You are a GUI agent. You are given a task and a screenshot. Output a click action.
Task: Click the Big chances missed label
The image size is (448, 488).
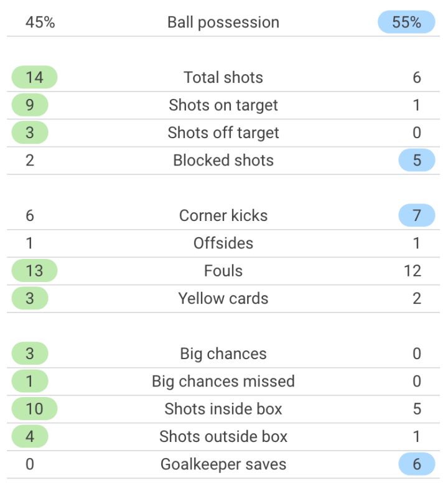[223, 382]
